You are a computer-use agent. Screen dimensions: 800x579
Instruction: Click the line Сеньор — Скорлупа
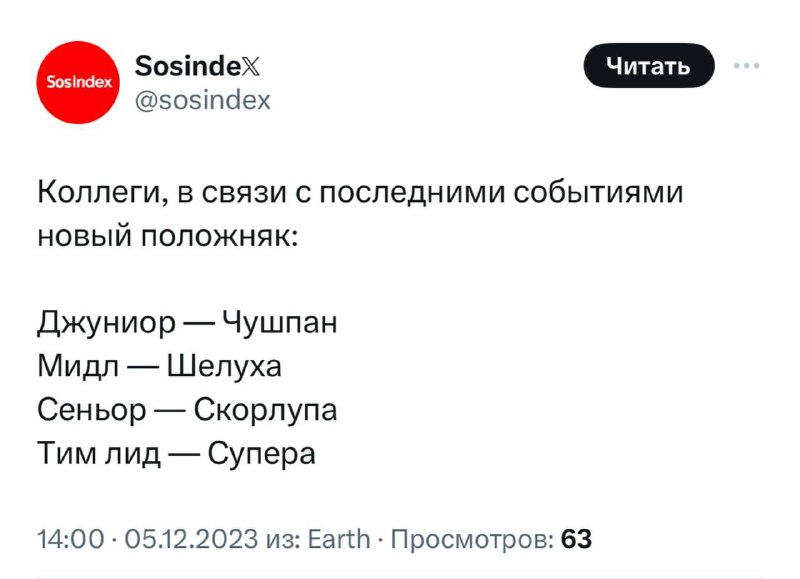187,410
